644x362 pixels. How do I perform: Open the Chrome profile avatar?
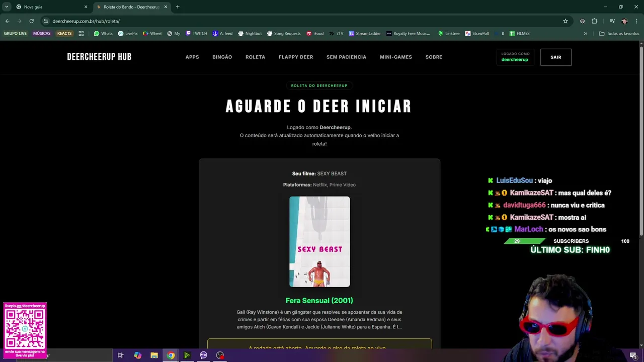(624, 21)
